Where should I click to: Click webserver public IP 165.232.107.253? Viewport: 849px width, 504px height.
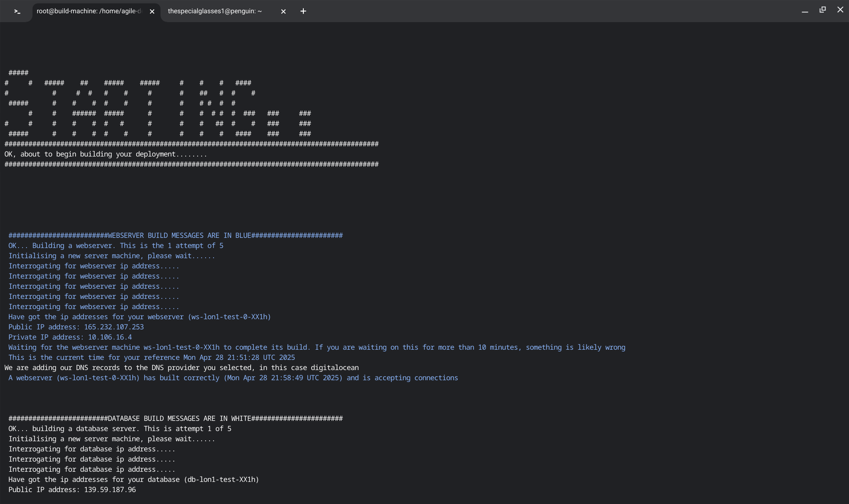click(114, 327)
